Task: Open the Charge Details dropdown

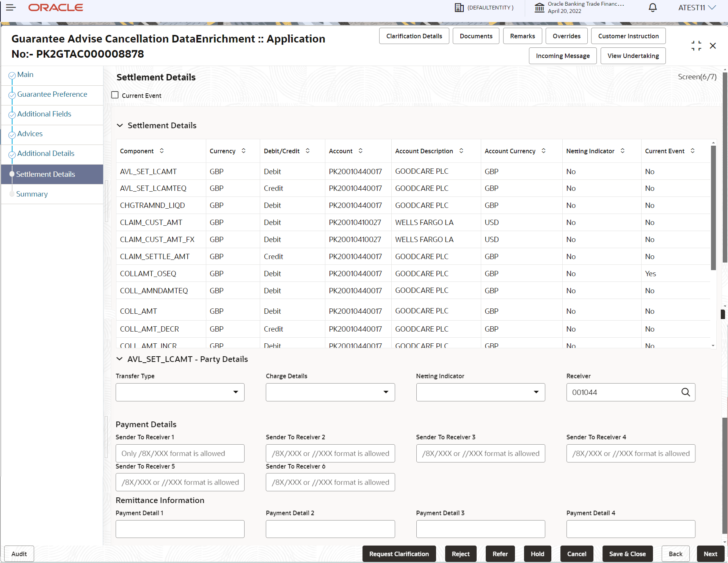Action: [386, 392]
